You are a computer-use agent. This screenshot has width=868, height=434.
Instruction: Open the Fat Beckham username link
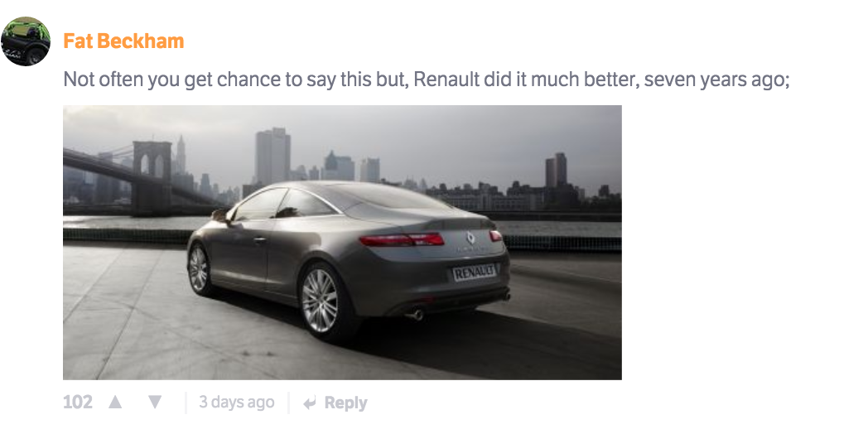(x=123, y=41)
